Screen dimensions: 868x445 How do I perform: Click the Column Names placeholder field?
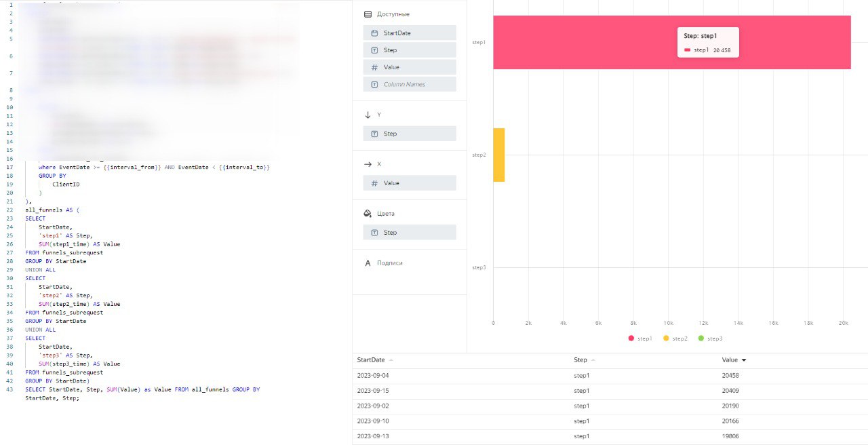(410, 84)
